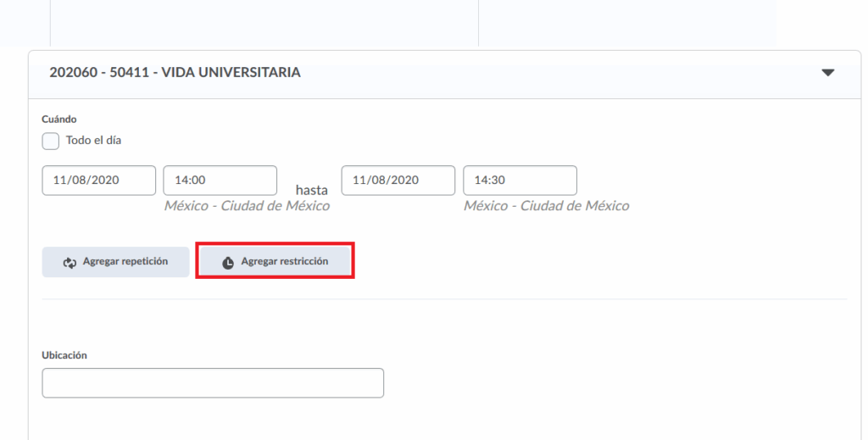
Task: Toggle the Todo el día checkbox
Action: point(51,141)
